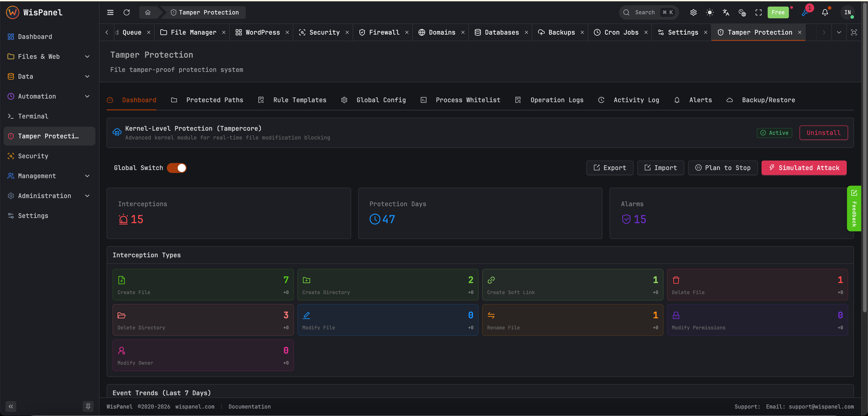Open the tab list dropdown arrow
This screenshot has height=416, width=868.
click(839, 32)
